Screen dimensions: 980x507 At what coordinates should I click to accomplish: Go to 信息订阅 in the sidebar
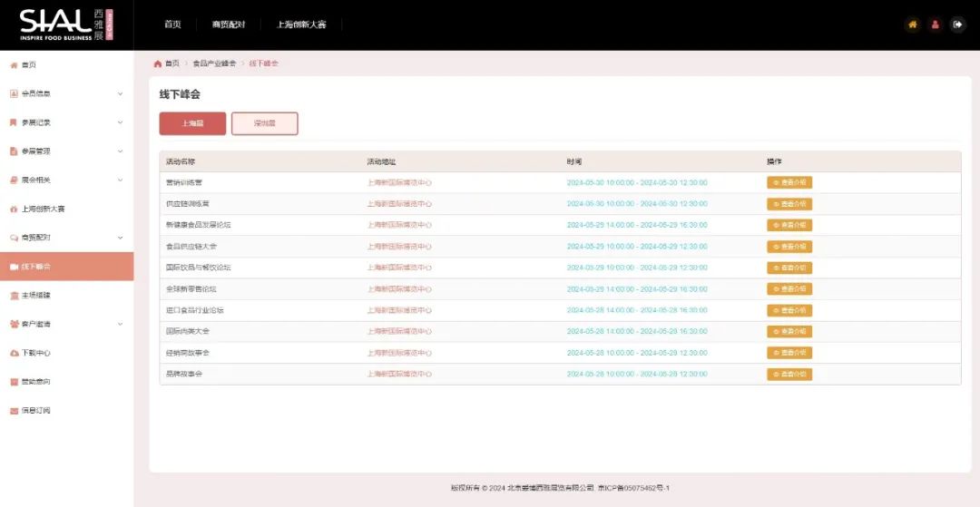36,411
